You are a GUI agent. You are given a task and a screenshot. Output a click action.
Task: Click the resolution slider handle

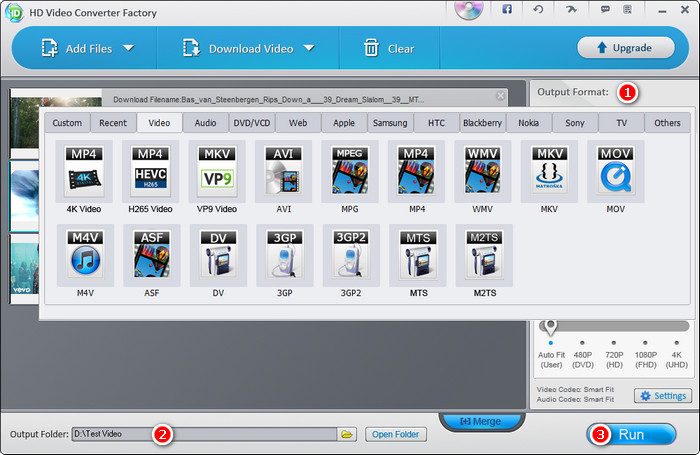point(550,327)
